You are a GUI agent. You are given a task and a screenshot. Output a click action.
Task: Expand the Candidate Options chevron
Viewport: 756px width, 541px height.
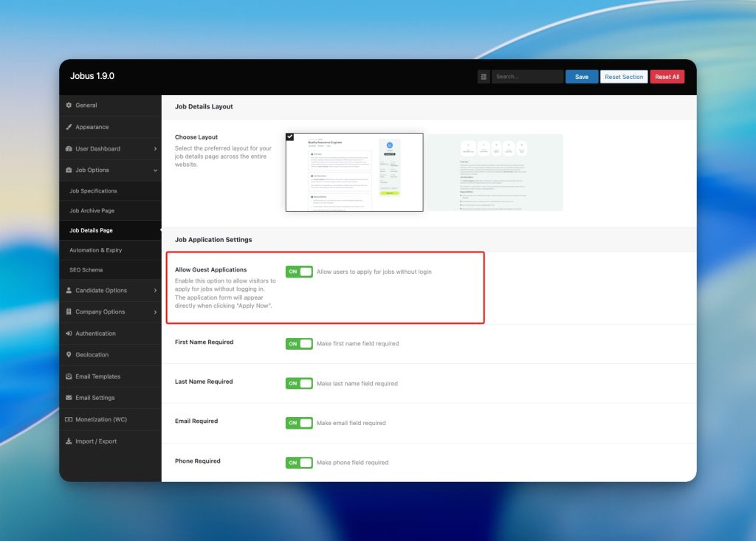pos(155,291)
